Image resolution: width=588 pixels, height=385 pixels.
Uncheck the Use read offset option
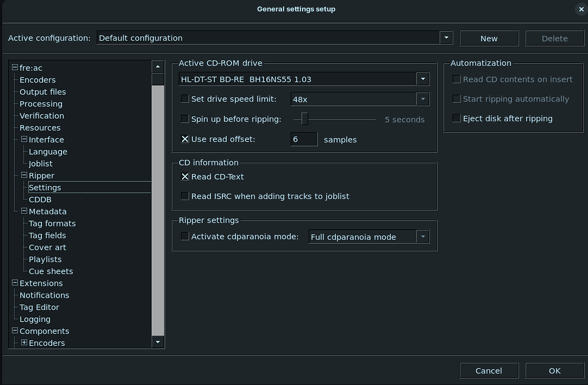click(x=184, y=138)
